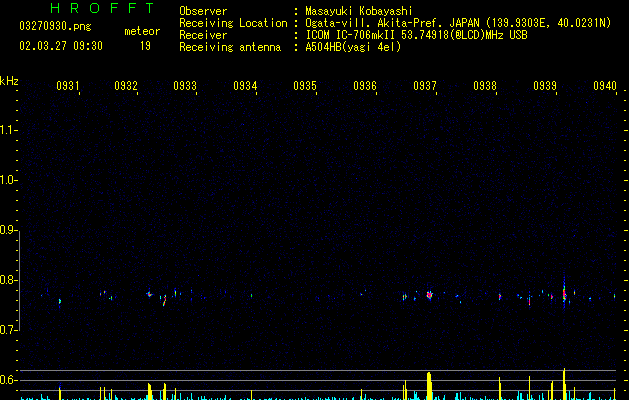Screen dimensions: 629x400
Task: Click the 0931 time marker
Action: (x=67, y=86)
